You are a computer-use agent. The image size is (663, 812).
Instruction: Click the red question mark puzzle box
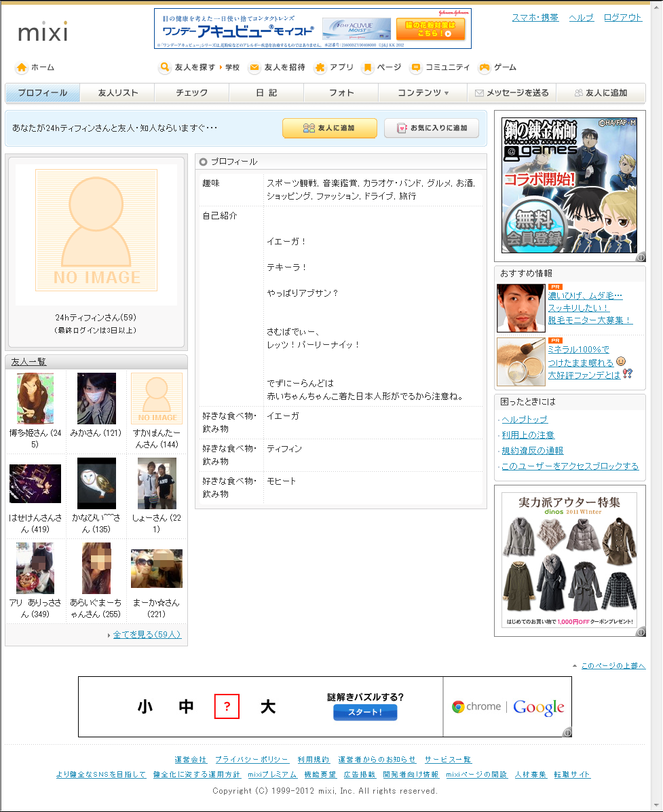227,706
